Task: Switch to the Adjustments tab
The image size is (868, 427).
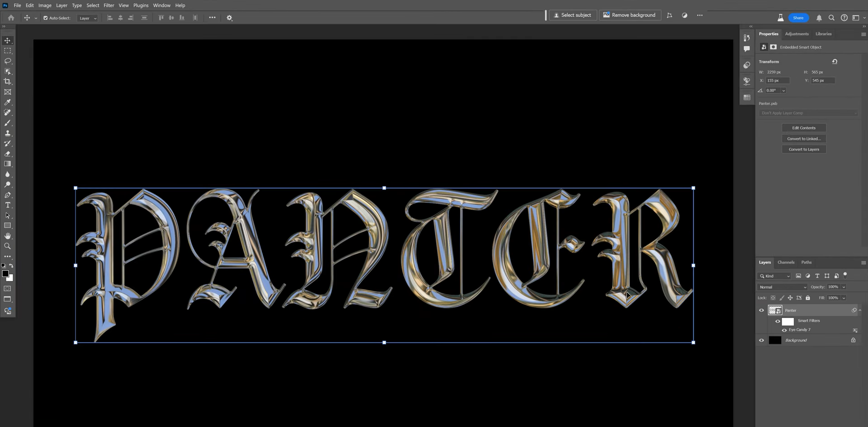Action: pos(797,34)
